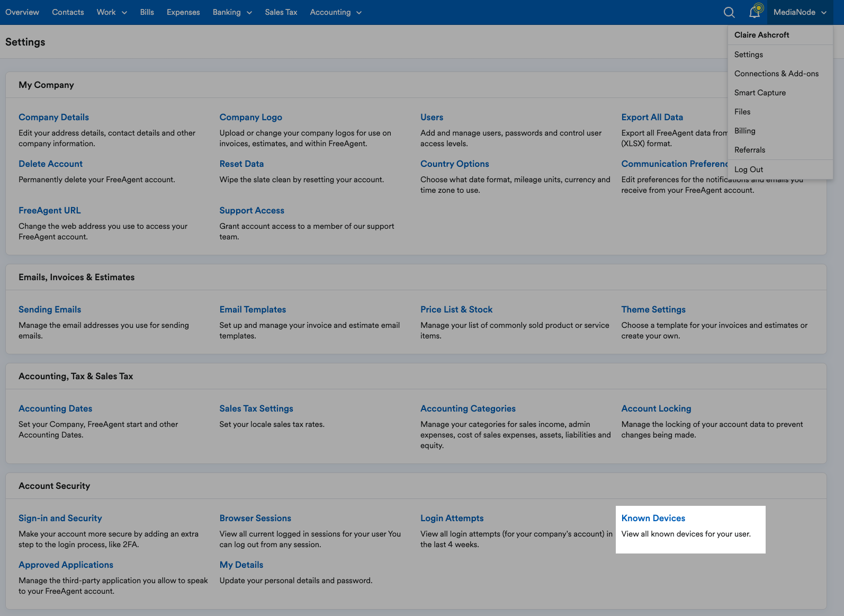
Task: Click the 'Claire Ashcroft' name in the menu
Action: click(761, 35)
